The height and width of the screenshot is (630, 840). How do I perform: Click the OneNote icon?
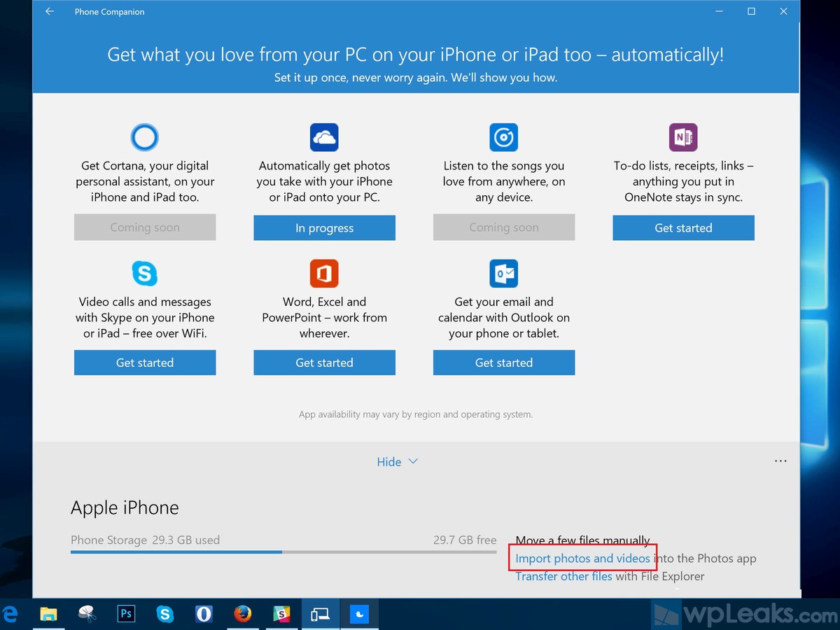pyautogui.click(x=683, y=137)
